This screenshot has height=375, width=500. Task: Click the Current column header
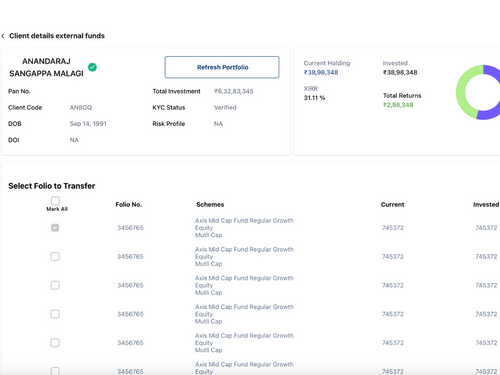(x=392, y=205)
